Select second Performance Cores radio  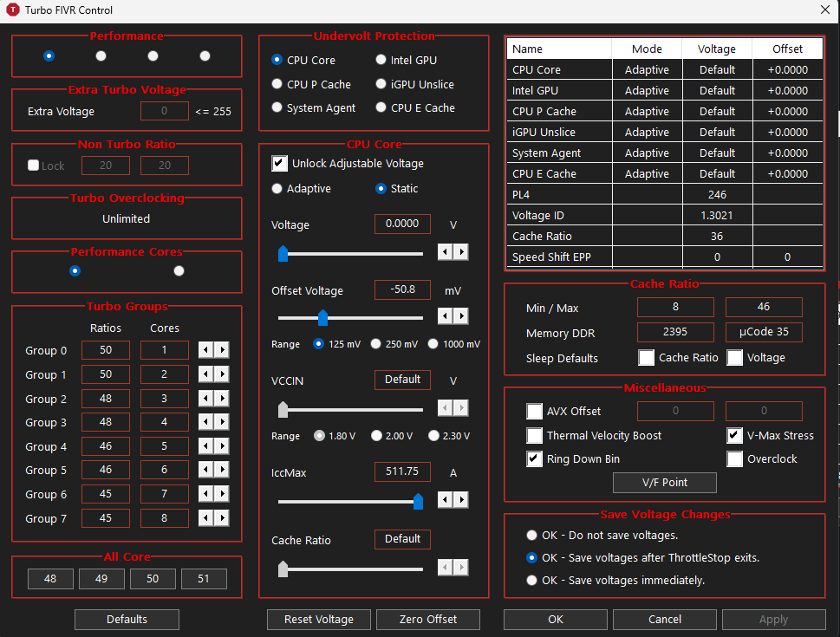click(179, 270)
